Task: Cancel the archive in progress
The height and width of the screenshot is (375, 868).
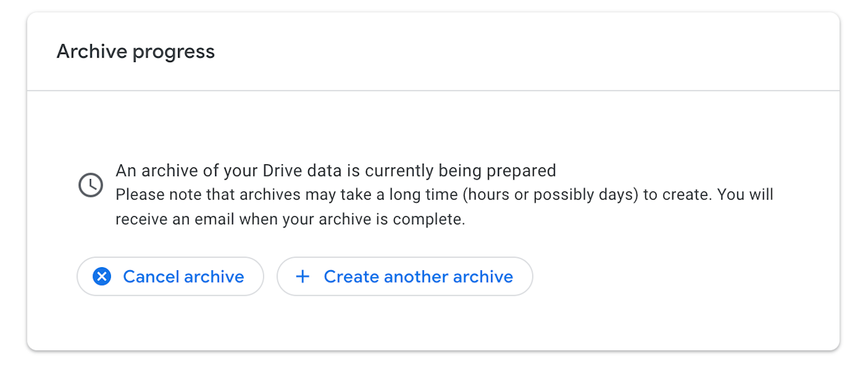Action: (170, 276)
